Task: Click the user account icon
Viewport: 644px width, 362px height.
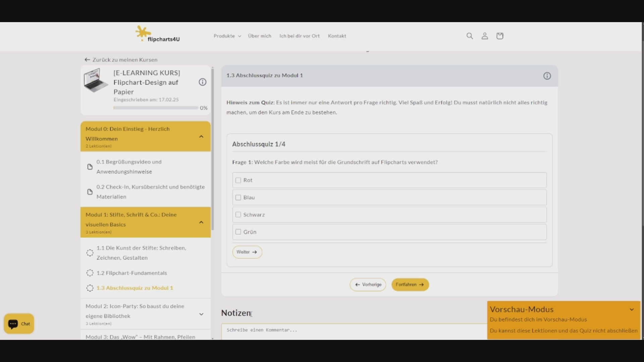Action: 485,36
